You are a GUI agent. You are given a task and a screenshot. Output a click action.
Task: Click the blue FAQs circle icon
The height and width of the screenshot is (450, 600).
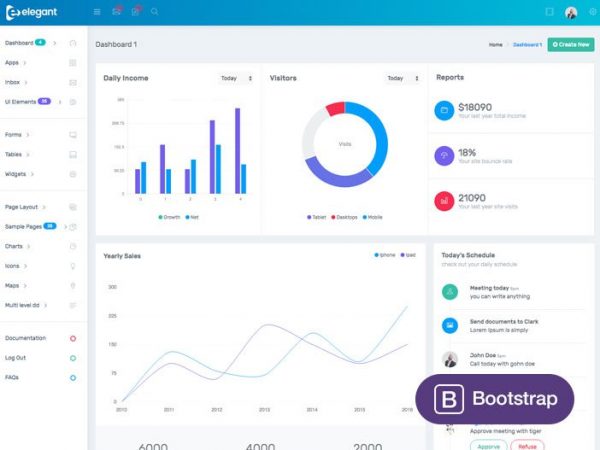pyautogui.click(x=73, y=378)
